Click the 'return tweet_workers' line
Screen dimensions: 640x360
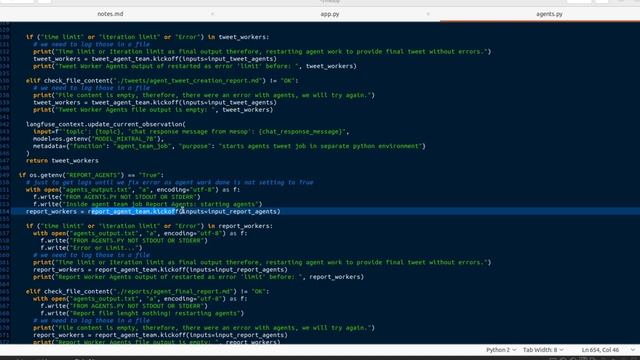tap(62, 161)
